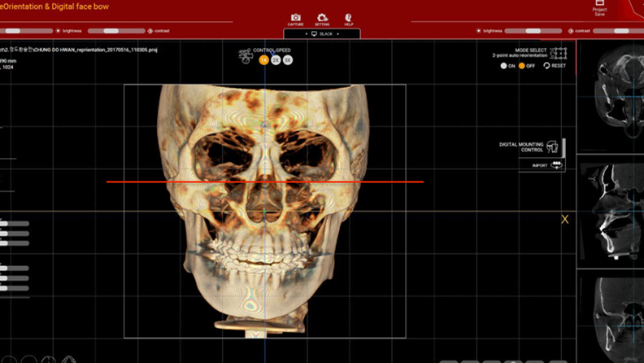Set 2-point auto reorientation to OFF
Image resolution: width=644 pixels, height=363 pixels.
point(522,66)
